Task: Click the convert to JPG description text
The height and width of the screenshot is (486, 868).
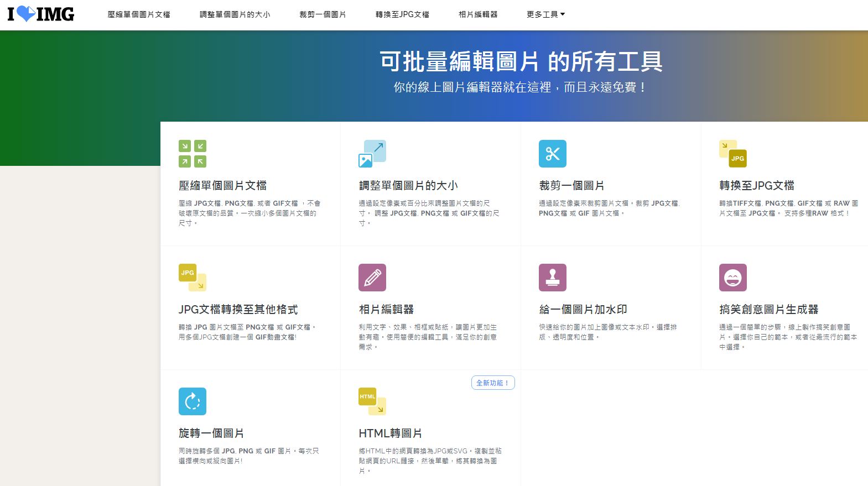Action: tap(789, 208)
